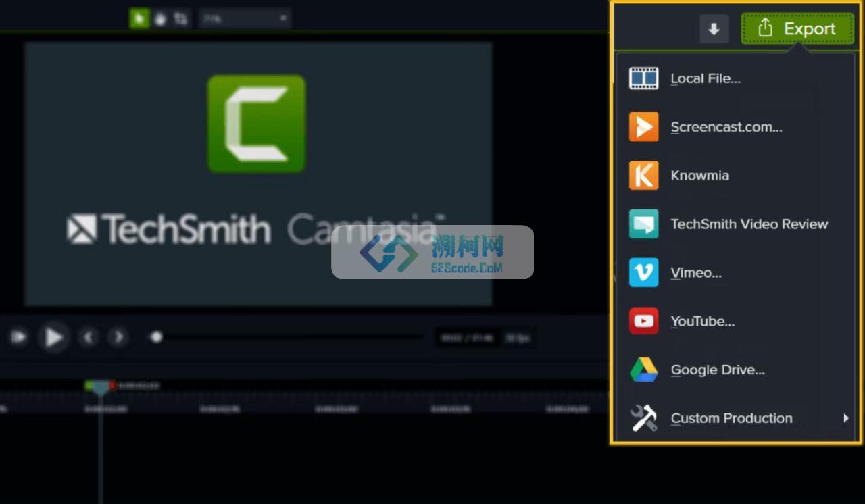The width and height of the screenshot is (865, 504).
Task: Select the hand Pan tool
Action: pos(160,19)
